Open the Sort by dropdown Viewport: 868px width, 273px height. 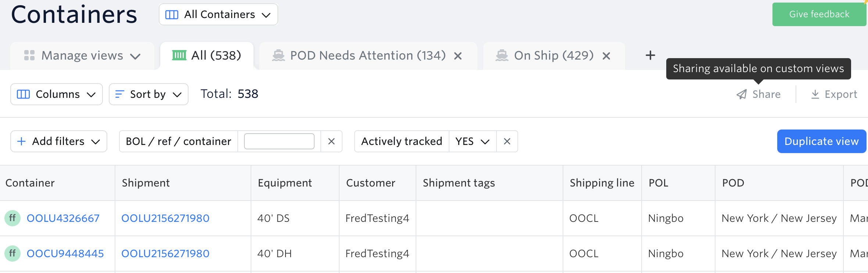coord(148,95)
